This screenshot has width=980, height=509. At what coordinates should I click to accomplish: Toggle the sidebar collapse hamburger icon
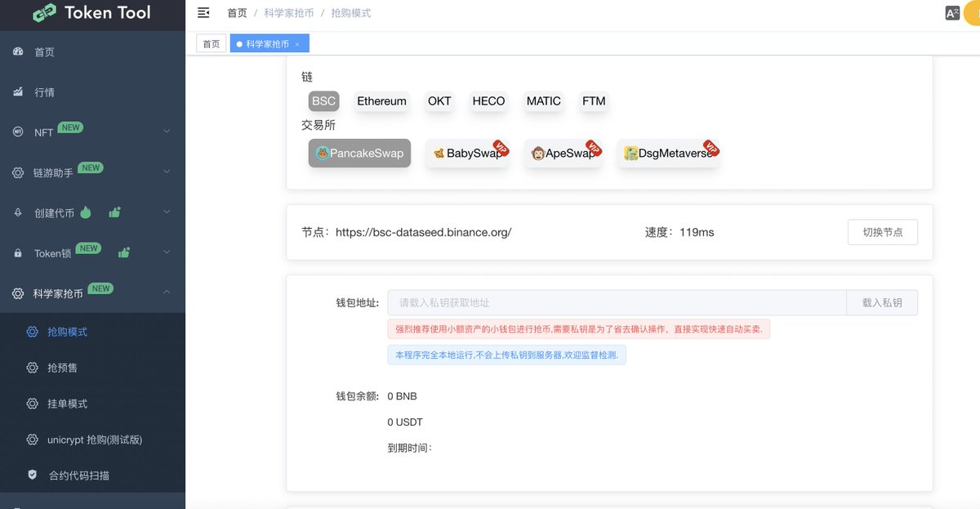tap(204, 13)
